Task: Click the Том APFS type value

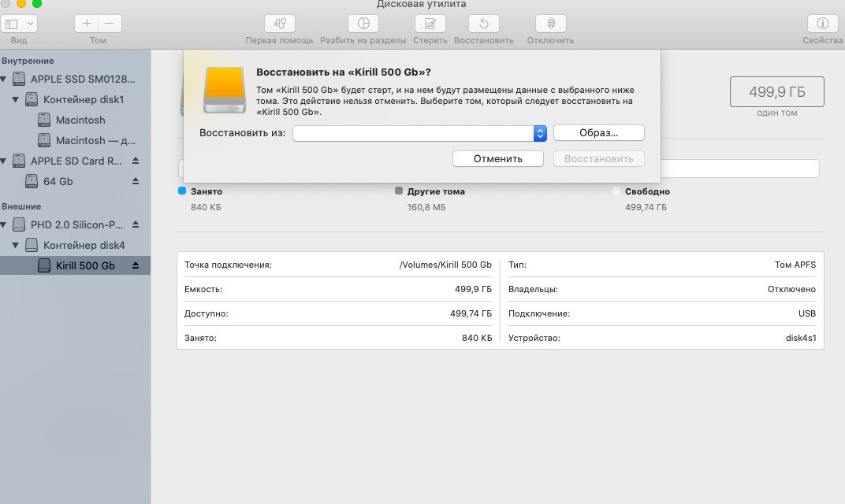Action: [x=795, y=265]
